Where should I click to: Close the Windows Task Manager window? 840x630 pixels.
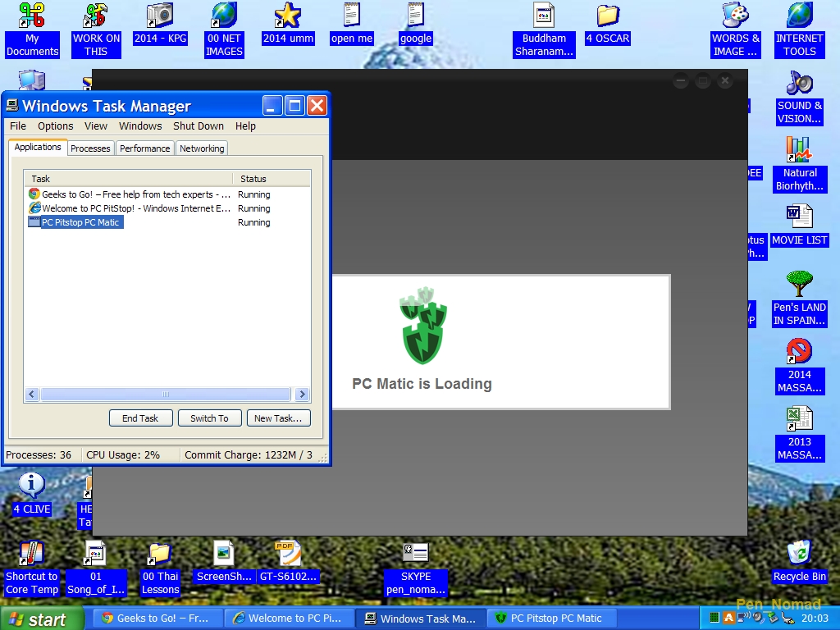(x=317, y=106)
